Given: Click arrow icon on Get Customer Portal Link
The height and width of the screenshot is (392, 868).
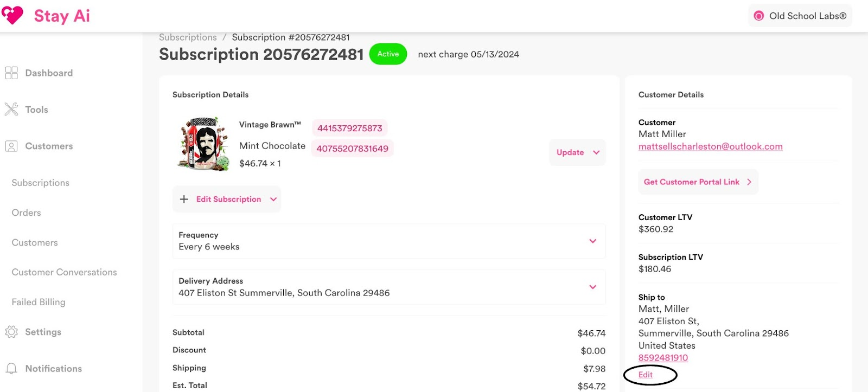Looking at the screenshot, I should [x=749, y=182].
